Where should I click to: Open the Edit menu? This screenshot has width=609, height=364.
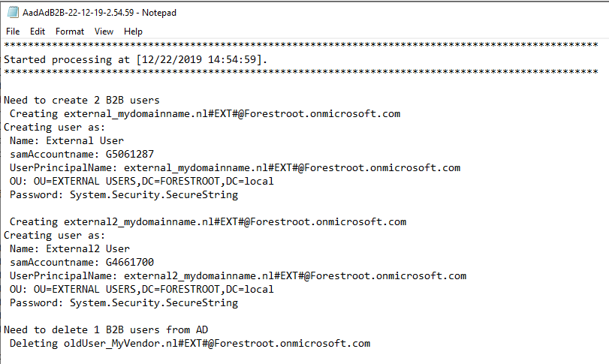point(38,32)
